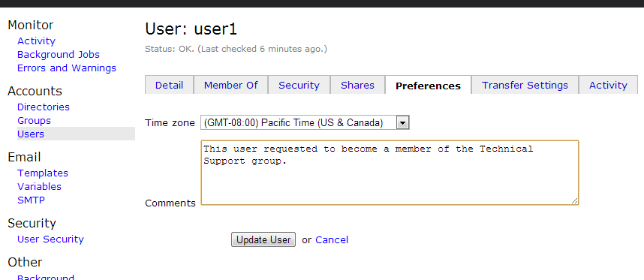Screen dimensions: 644x280
Task: Switch to the Detail tab
Action: click(169, 85)
